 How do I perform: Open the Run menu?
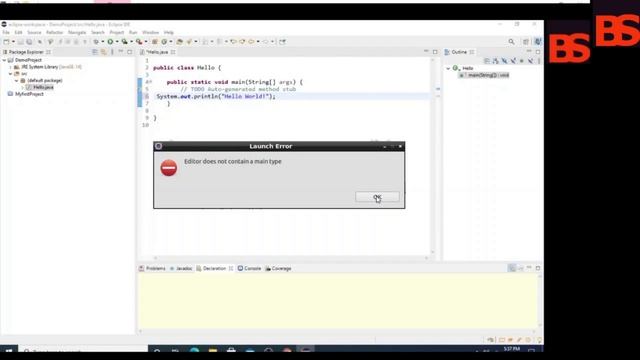(133, 32)
